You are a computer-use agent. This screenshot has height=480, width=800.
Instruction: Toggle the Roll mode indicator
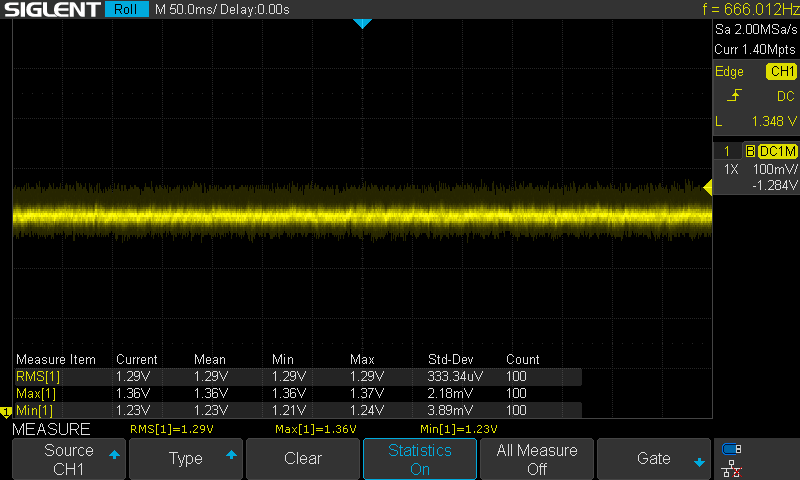[126, 10]
